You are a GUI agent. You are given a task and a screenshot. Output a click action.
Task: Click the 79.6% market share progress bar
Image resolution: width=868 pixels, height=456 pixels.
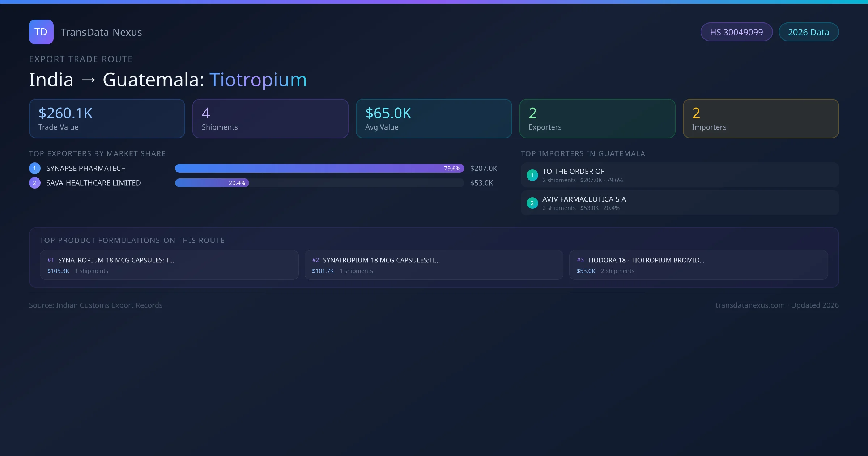click(x=318, y=168)
